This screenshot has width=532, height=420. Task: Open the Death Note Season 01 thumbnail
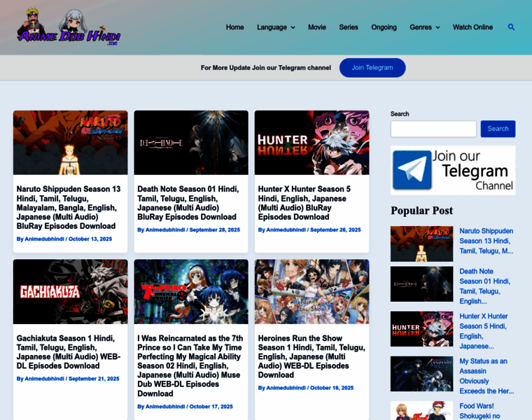(x=191, y=142)
